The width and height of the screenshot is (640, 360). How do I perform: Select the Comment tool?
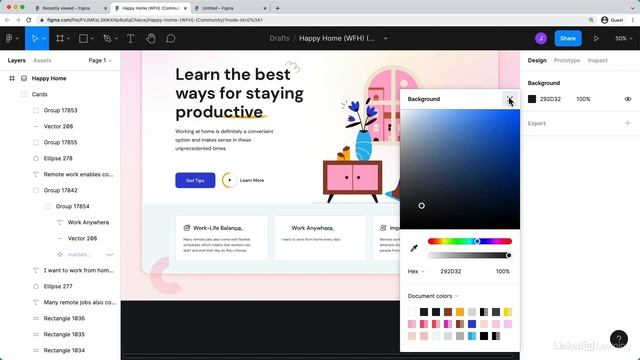coord(171,38)
